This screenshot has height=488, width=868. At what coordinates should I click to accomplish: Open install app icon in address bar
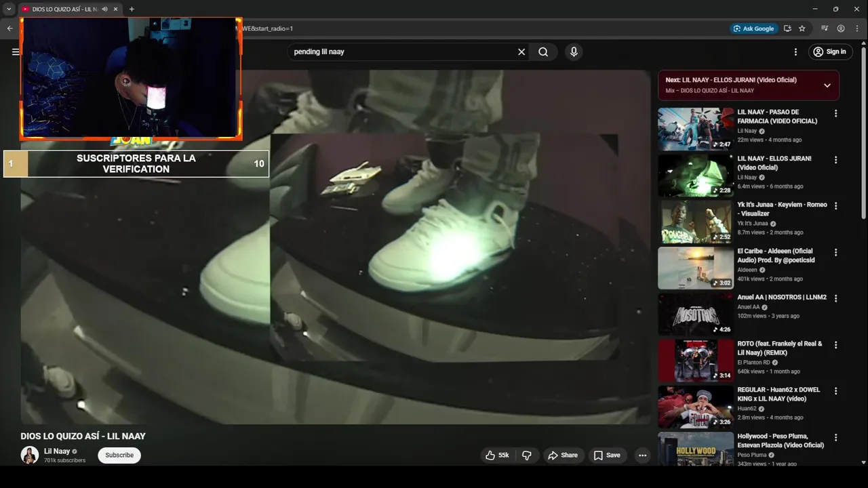pos(787,28)
